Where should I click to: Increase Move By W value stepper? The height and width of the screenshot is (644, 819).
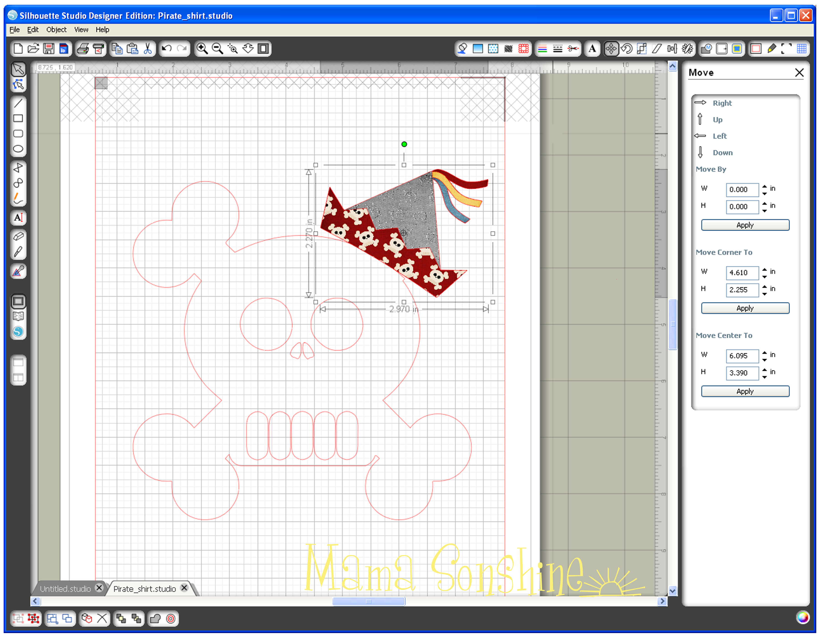click(x=765, y=186)
